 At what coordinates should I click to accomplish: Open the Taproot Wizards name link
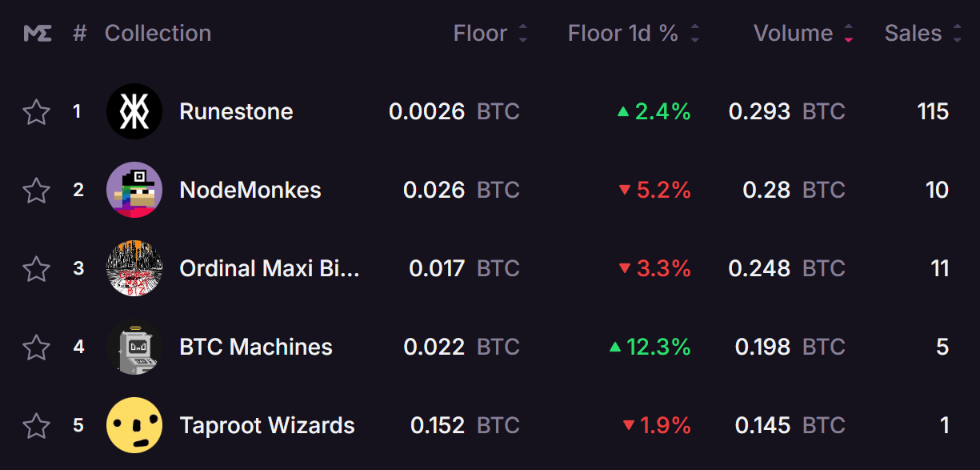(x=267, y=425)
